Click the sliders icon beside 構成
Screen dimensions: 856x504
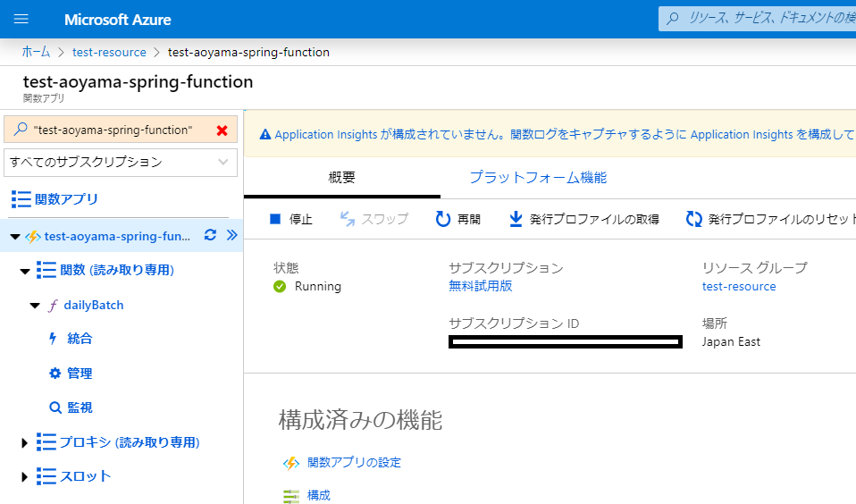291,496
